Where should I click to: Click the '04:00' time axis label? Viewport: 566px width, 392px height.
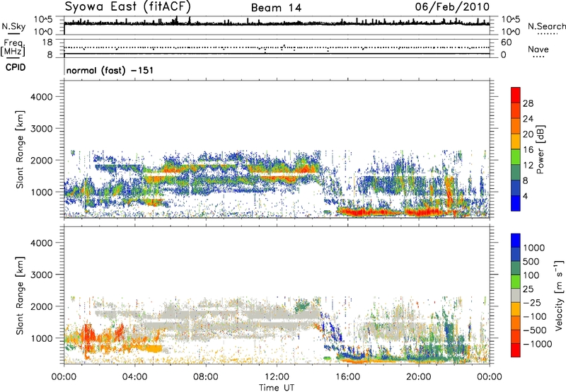135,377
